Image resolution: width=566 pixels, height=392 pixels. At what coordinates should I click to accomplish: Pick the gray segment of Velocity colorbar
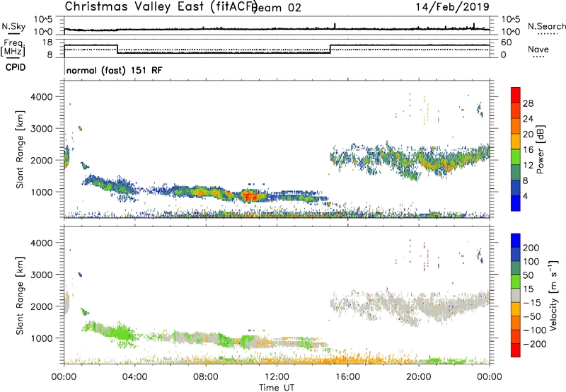tap(516, 295)
